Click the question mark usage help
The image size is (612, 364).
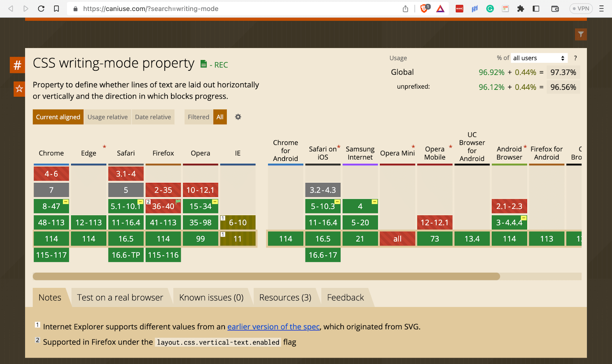tap(575, 58)
